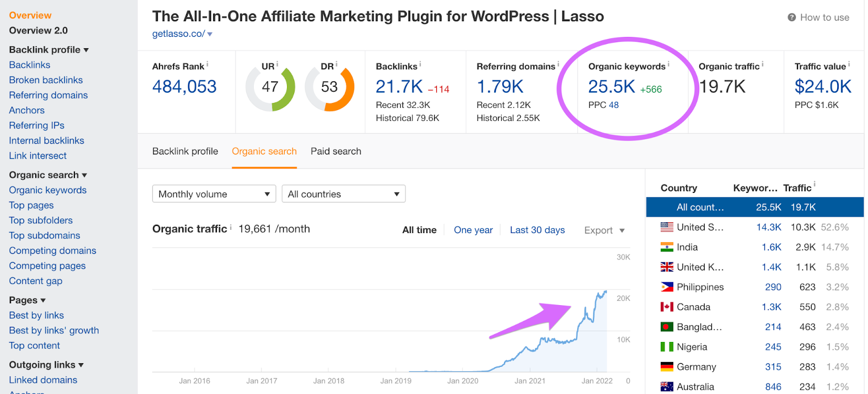Click the $24.0K traffic value figure
This screenshot has height=394, width=868.
point(823,87)
